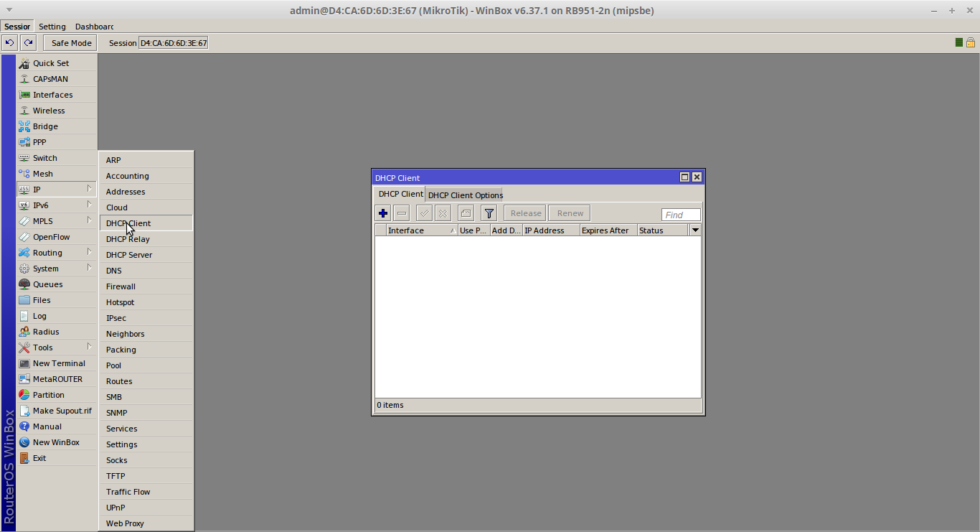
Task: Expand the IP submenu in sidebar
Action: pyautogui.click(x=57, y=190)
